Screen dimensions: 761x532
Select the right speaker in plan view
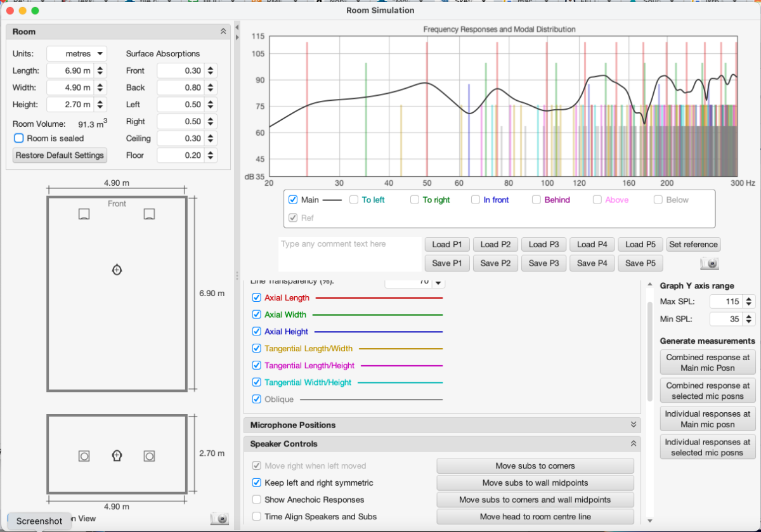tap(149, 214)
